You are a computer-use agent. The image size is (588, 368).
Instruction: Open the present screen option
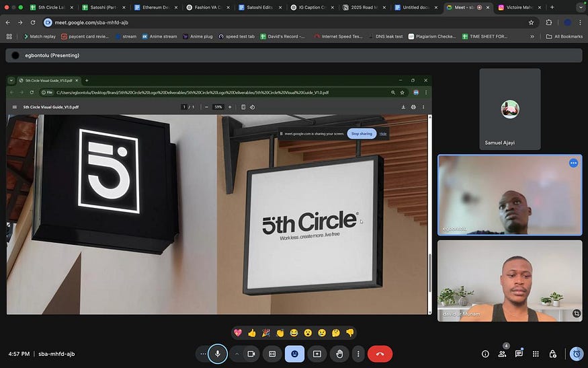point(317,354)
